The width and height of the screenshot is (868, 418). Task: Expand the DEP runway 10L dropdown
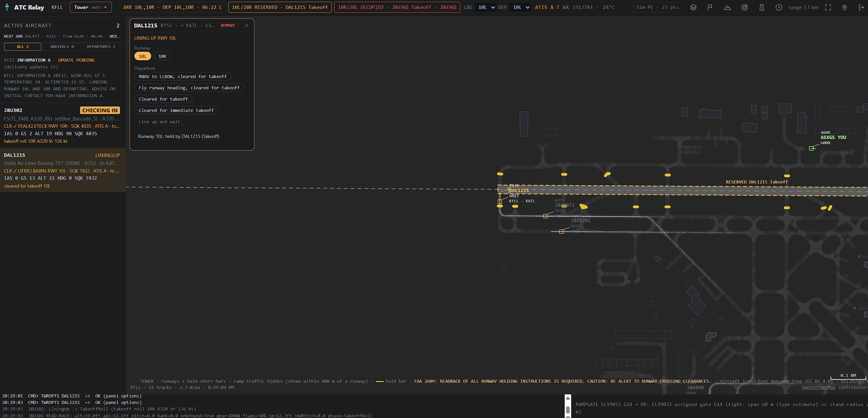pos(520,7)
